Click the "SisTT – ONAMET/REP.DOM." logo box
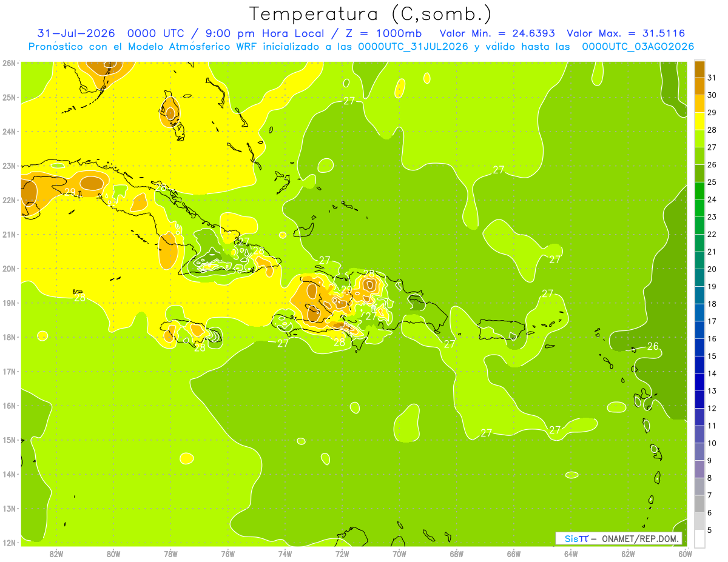The width and height of the screenshot is (728, 562). click(x=619, y=538)
